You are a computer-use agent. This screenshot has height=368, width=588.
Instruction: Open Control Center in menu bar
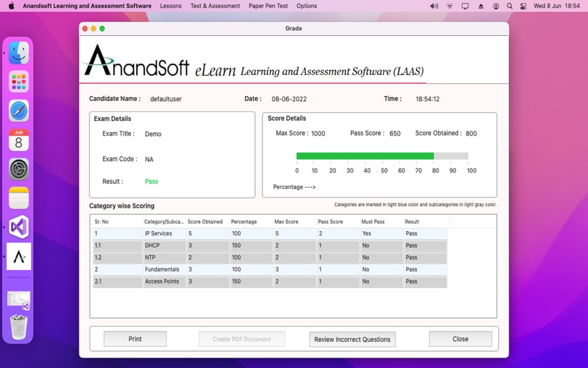pos(524,6)
